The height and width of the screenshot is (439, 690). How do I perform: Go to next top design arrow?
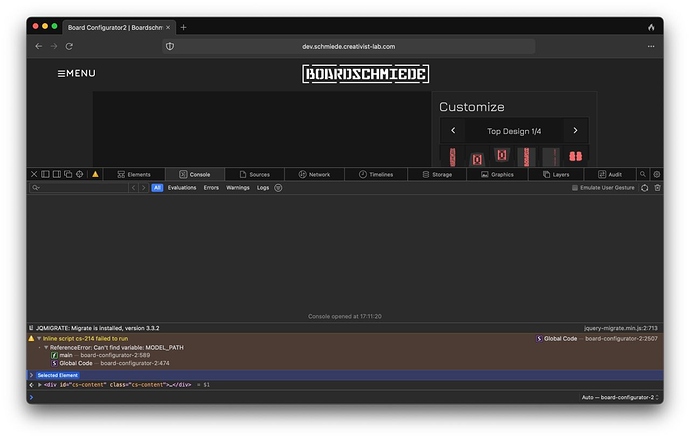click(575, 131)
